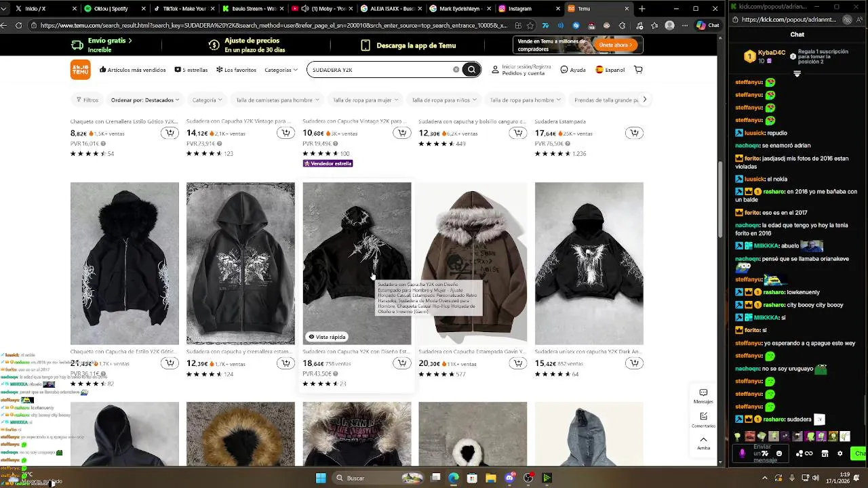
Task: Add the 14,12€ Y2K Vintage hoodie to cart
Action: (286, 133)
